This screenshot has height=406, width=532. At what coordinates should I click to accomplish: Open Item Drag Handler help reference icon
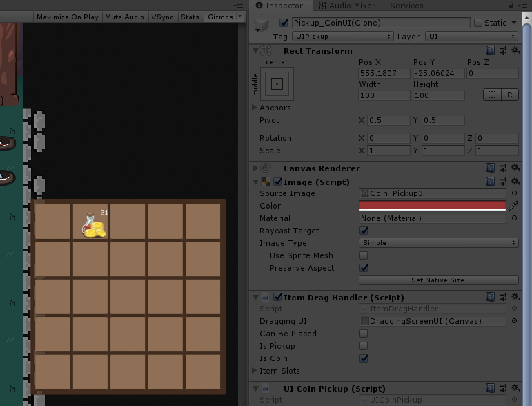[x=490, y=297]
